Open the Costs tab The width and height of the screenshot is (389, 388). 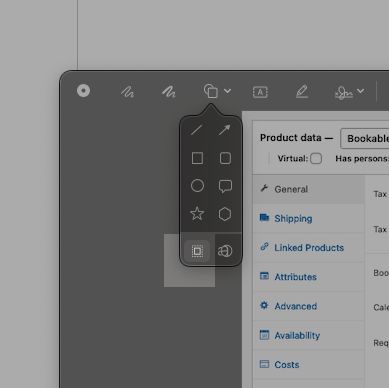click(x=309, y=365)
